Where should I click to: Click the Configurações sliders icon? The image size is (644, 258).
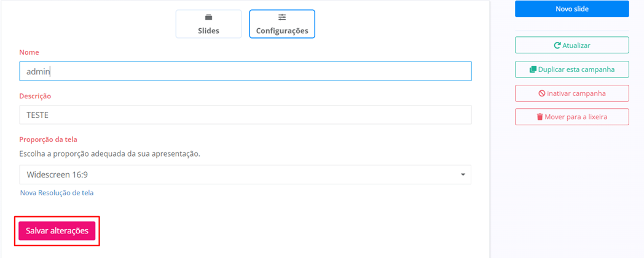pyautogui.click(x=282, y=17)
